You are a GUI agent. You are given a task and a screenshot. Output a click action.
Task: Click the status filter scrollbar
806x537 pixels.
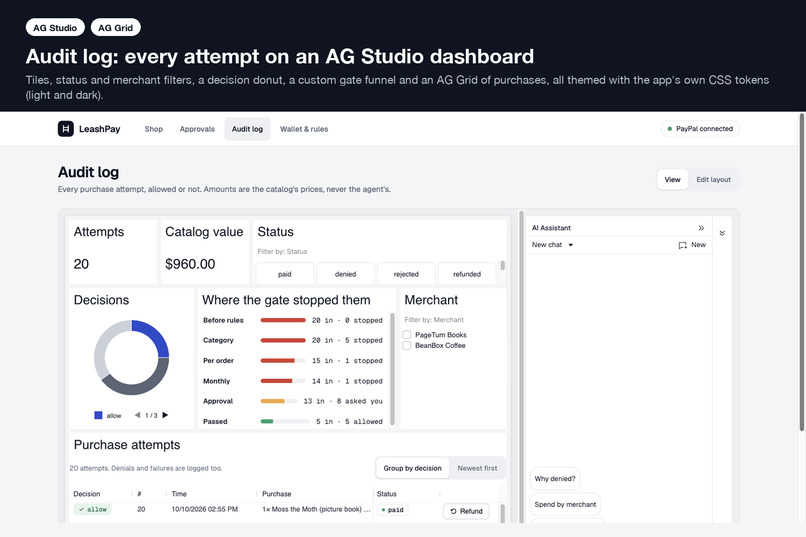click(x=502, y=266)
